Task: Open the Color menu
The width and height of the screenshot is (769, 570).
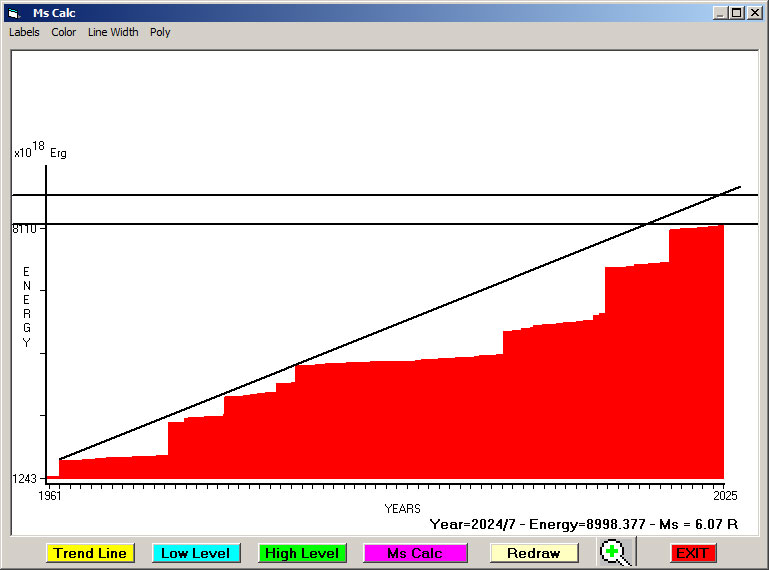Action: (64, 32)
